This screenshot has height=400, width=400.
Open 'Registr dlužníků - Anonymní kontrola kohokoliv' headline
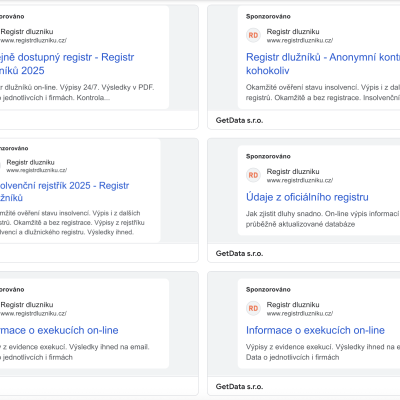pyautogui.click(x=323, y=64)
